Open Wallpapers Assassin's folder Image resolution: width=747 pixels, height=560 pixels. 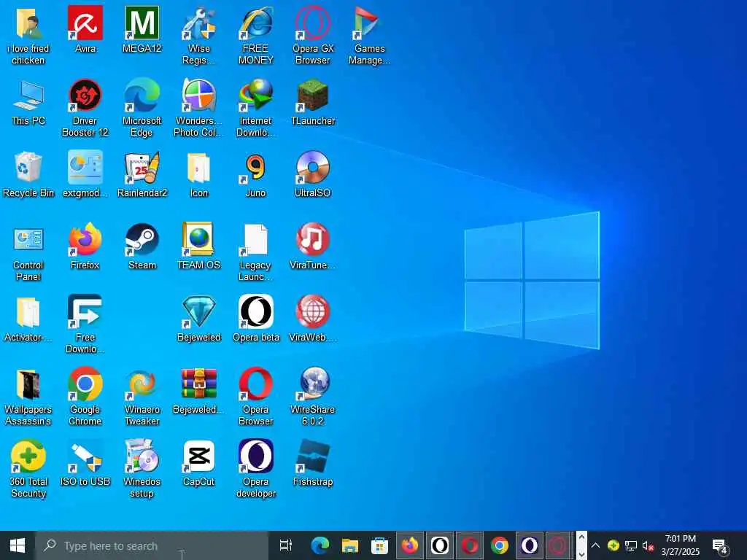pos(28,397)
